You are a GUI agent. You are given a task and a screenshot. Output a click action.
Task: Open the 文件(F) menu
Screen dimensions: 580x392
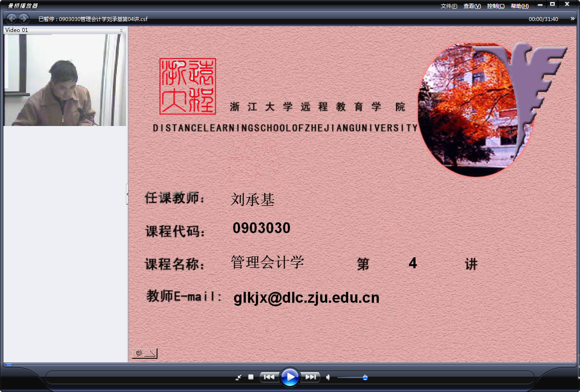tap(449, 6)
